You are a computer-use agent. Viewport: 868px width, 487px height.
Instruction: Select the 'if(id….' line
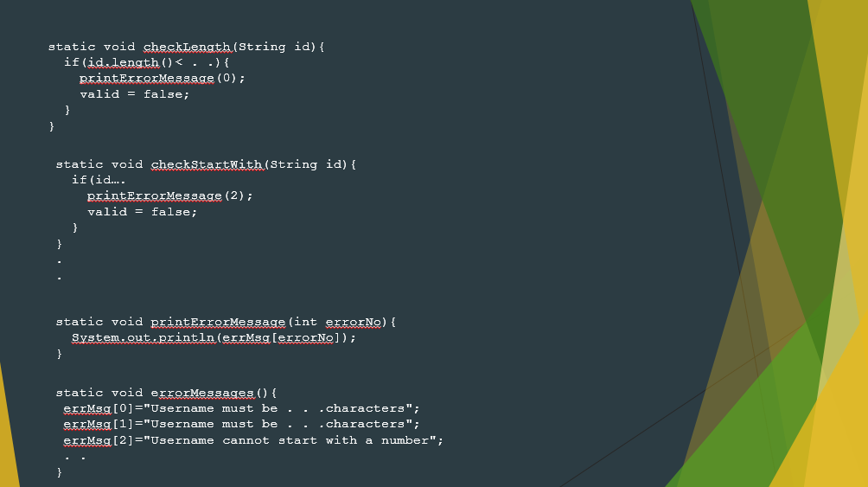coord(99,180)
